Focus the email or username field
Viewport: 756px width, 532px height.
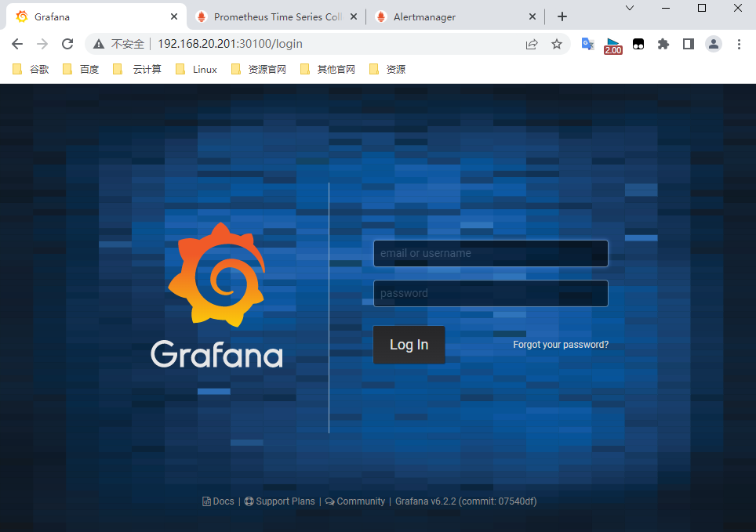[x=490, y=253]
